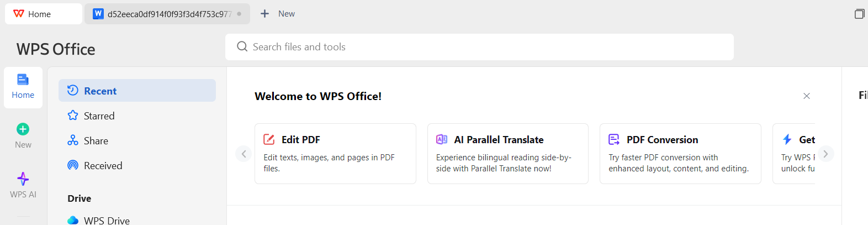This screenshot has width=868, height=225.
Task: Open the AI Parallel Translate card
Action: pyautogui.click(x=507, y=154)
